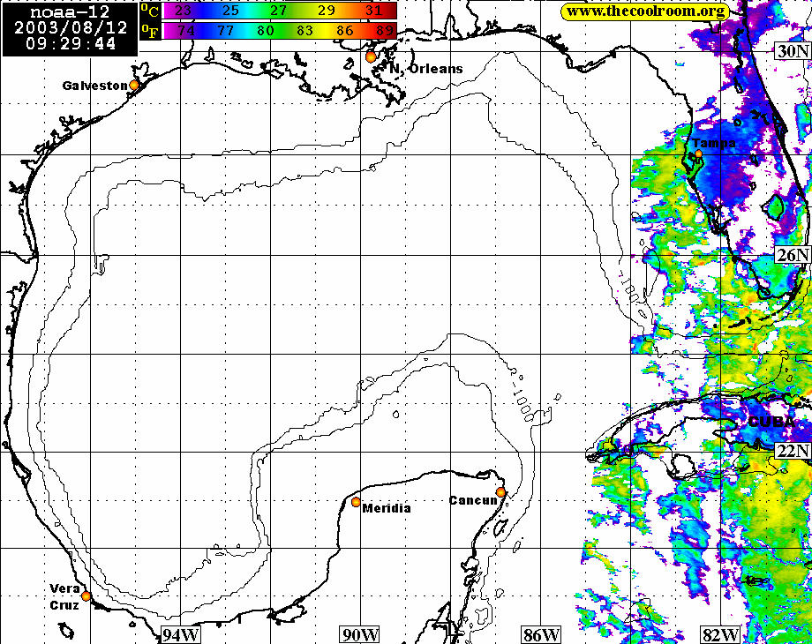Click the -1000 depth contour label near Cancun

(x=522, y=404)
